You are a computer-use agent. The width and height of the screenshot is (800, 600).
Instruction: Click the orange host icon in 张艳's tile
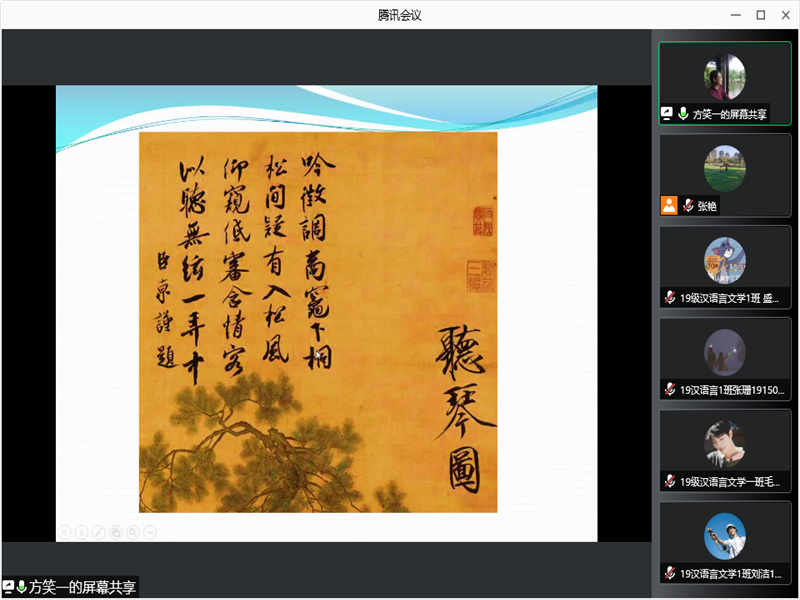click(x=669, y=205)
